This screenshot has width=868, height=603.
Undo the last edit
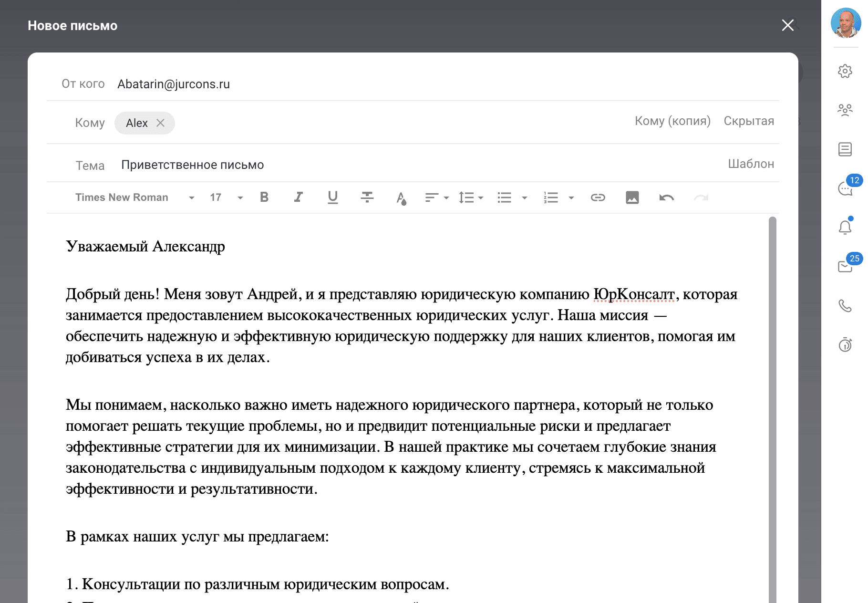pyautogui.click(x=667, y=198)
